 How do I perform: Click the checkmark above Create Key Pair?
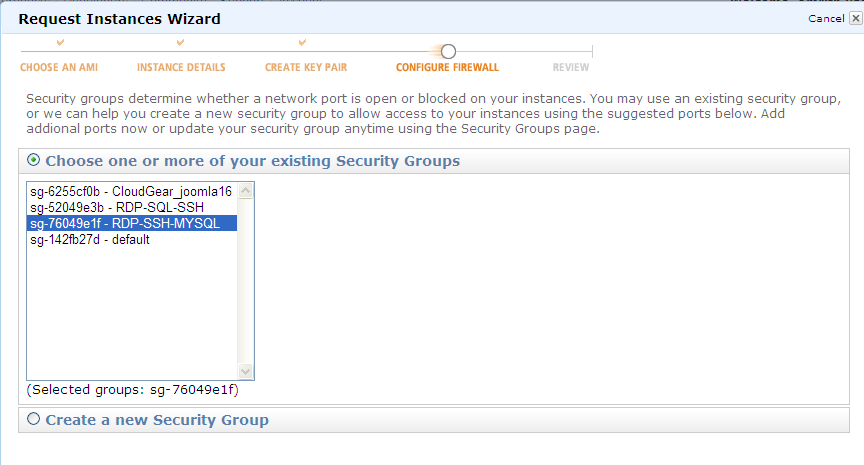tap(302, 42)
